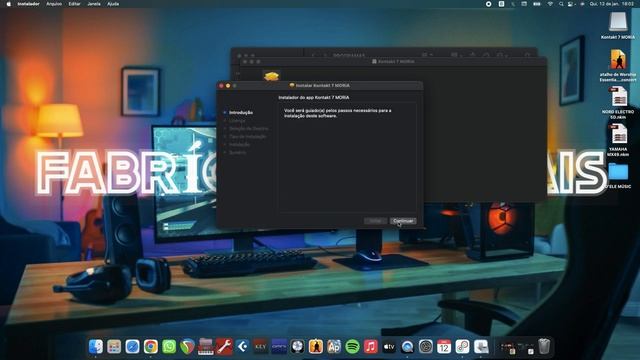This screenshot has height=360, width=640.
Task: Open the Apple menu
Action: coord(9,4)
